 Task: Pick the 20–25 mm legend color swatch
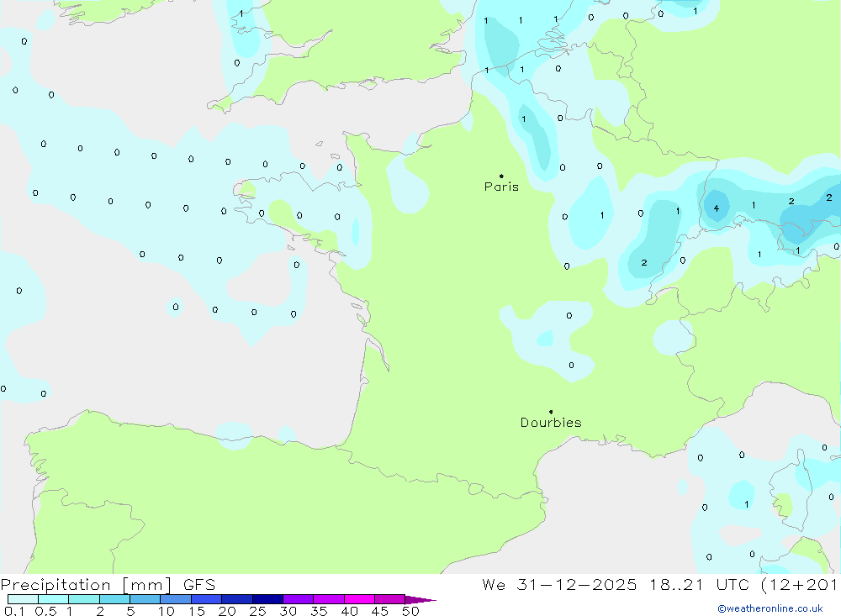237,599
